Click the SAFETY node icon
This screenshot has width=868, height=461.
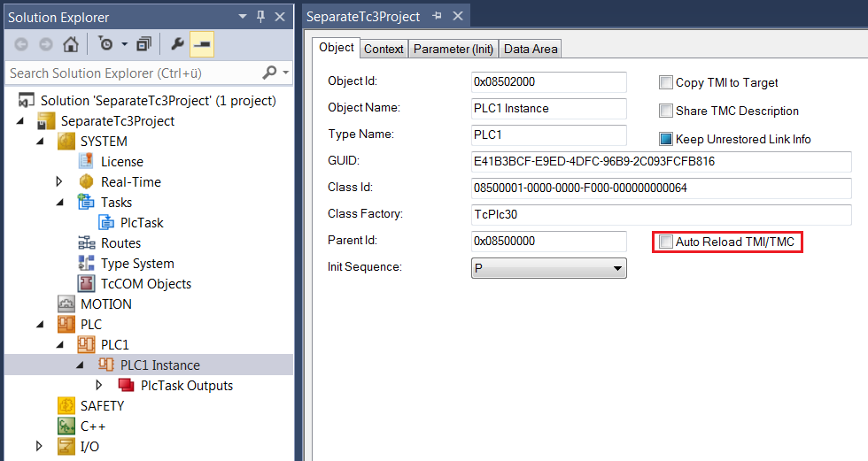tap(66, 406)
